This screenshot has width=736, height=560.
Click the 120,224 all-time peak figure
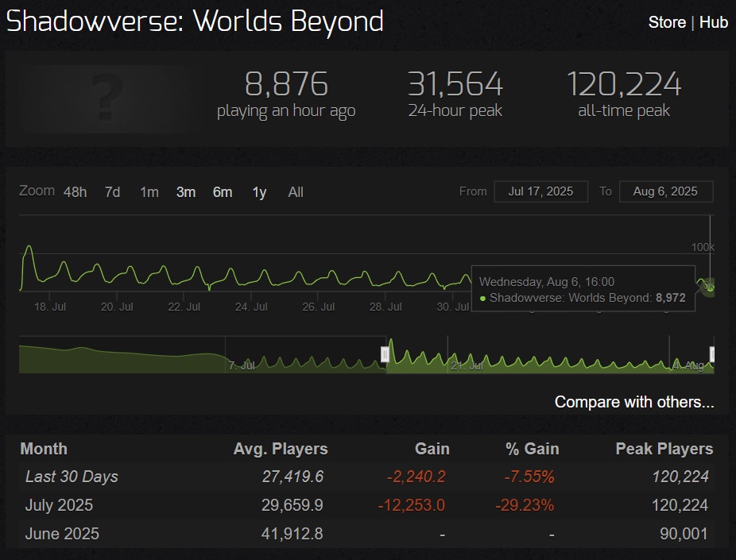[624, 84]
